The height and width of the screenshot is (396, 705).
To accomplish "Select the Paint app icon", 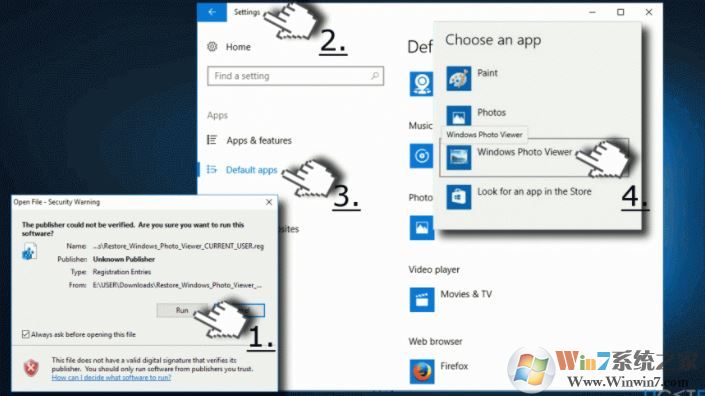I will 459,79.
